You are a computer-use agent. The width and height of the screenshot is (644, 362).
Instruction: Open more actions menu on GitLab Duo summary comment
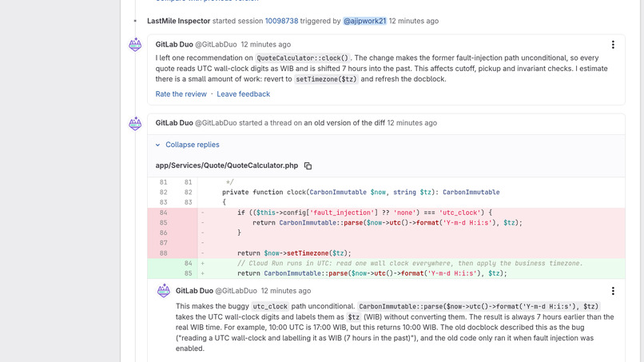(x=613, y=45)
